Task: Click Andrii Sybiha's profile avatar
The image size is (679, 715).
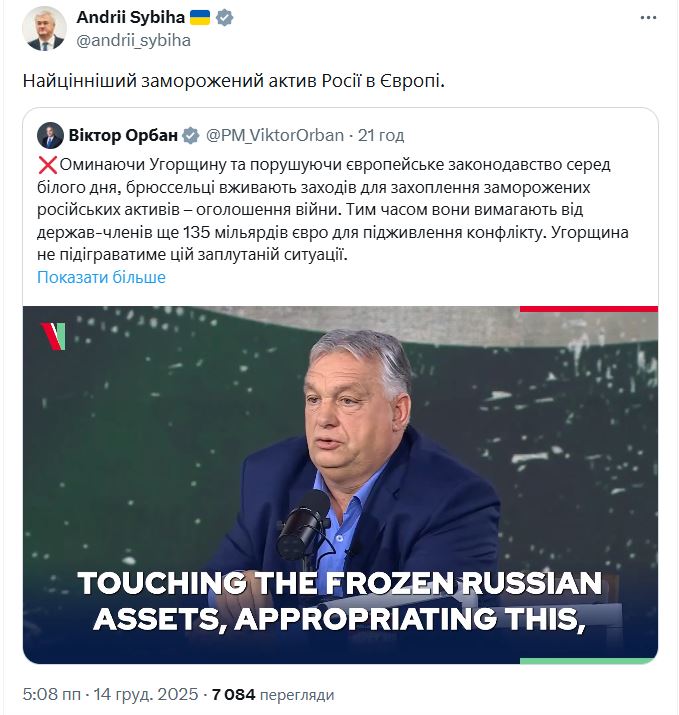Action: [44, 28]
